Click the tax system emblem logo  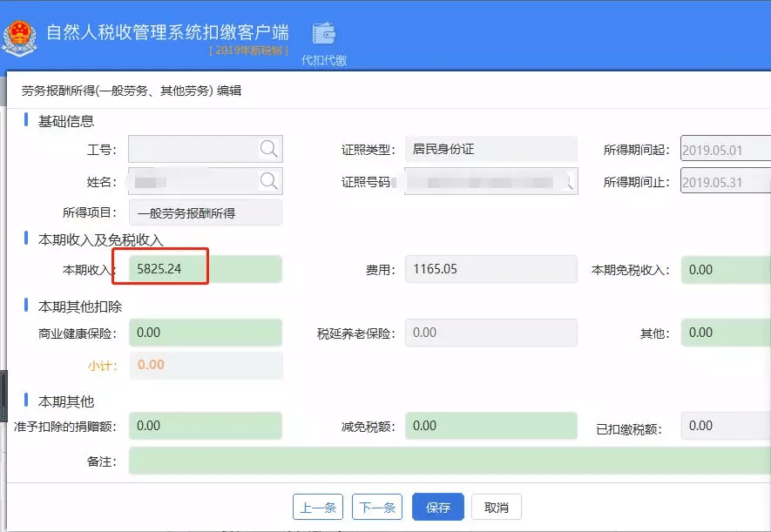point(18,37)
